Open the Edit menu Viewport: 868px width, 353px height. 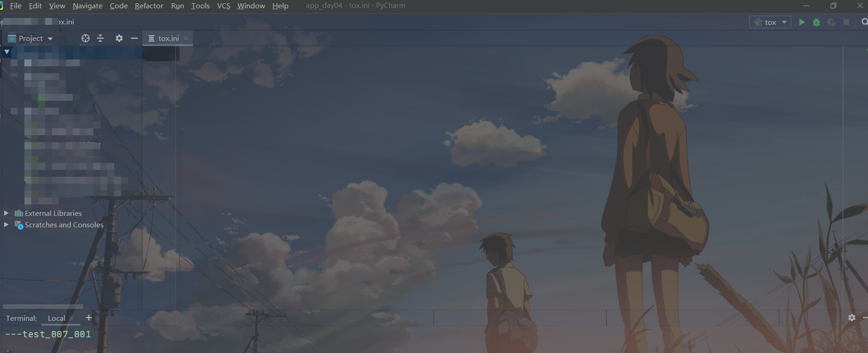click(x=35, y=6)
